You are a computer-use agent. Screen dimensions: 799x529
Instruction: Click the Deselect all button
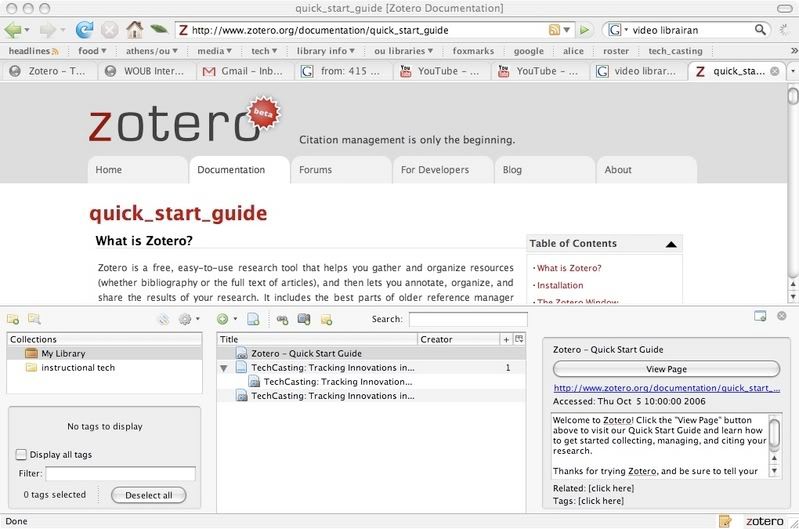[x=149, y=495]
